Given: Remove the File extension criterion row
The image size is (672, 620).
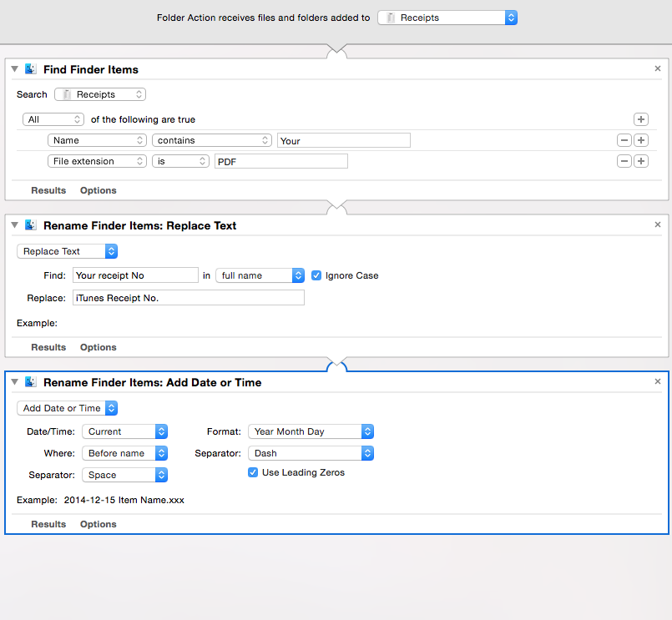Looking at the screenshot, I should [x=624, y=161].
